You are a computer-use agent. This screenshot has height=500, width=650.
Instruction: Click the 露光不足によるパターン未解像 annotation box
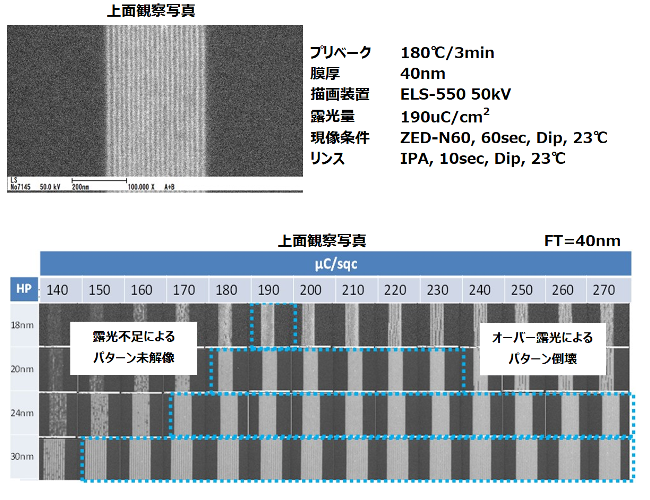tap(133, 346)
